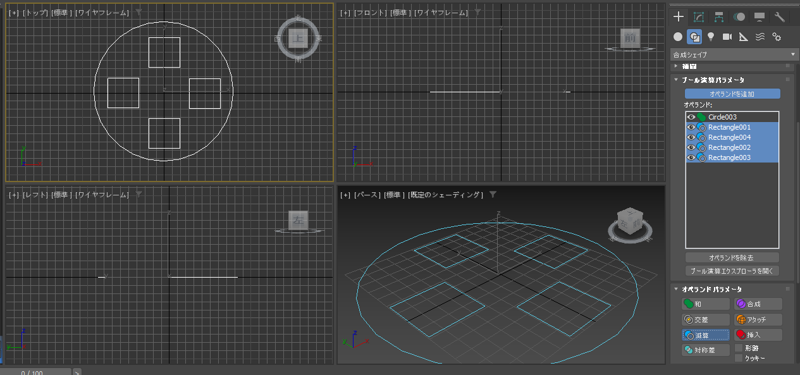800x375 pixels.
Task: Click the 前 face of Front ViewCube
Action: pos(630,37)
